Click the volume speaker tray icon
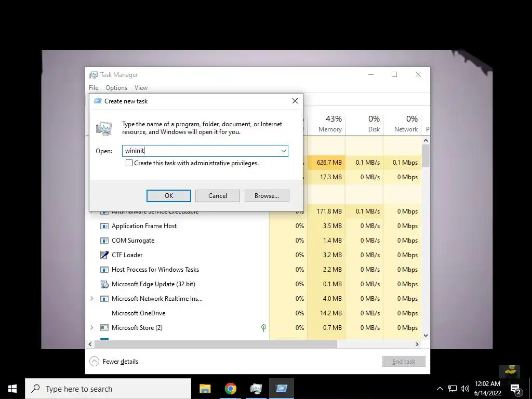Viewport: 532px width, 399px height. (465, 389)
